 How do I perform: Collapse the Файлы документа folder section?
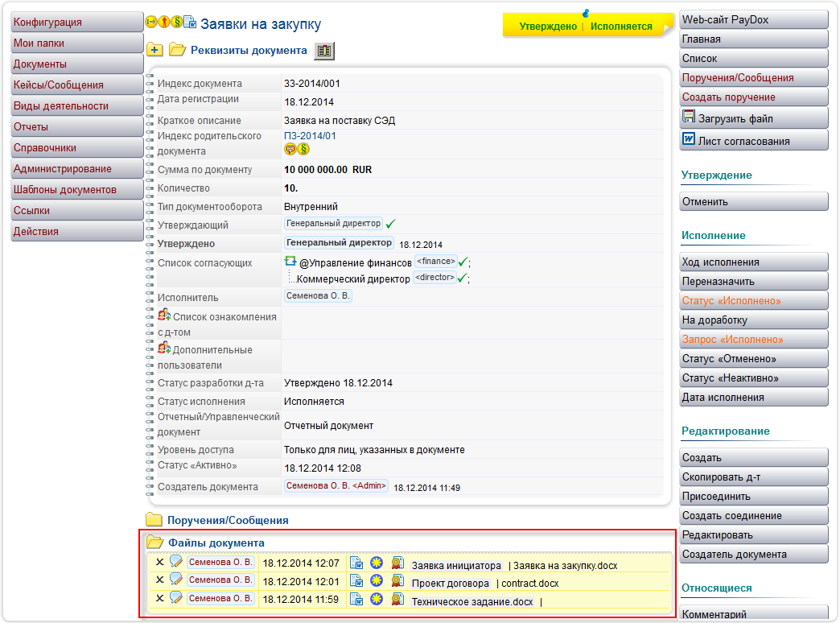[154, 543]
